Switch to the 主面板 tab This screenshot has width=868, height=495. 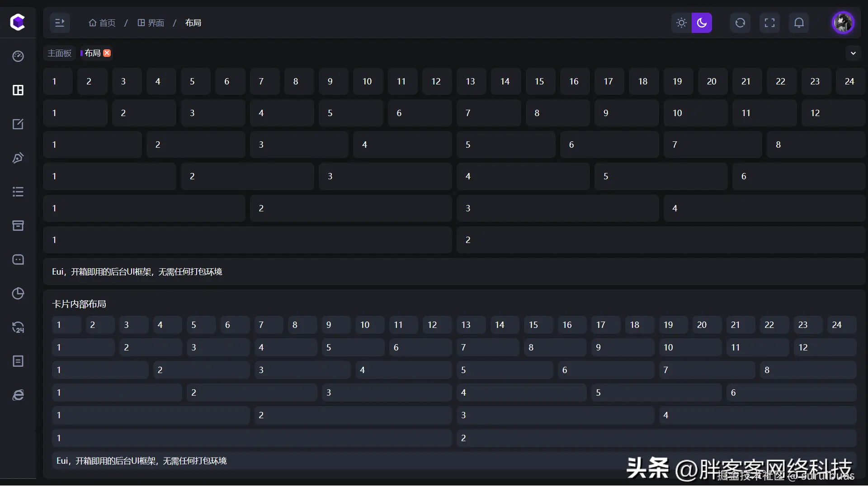coord(60,53)
